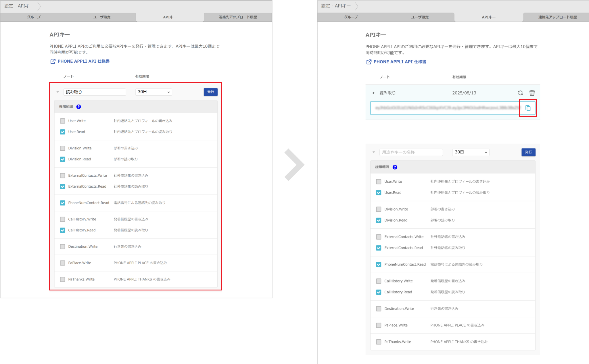The image size is (589, 364).
Task: Uncheck CallHistory.Read in left panel
Action: (62, 230)
